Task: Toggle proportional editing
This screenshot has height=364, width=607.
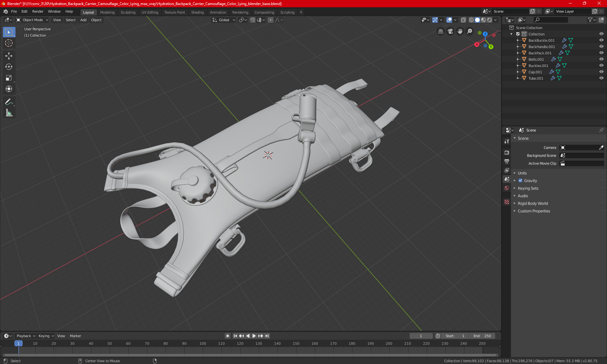Action: [x=270, y=20]
